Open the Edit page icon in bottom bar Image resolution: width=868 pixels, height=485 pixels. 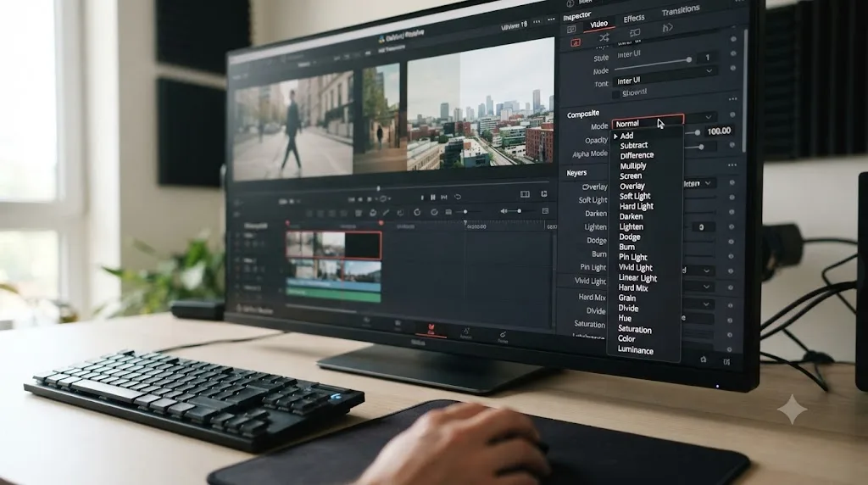click(x=431, y=330)
